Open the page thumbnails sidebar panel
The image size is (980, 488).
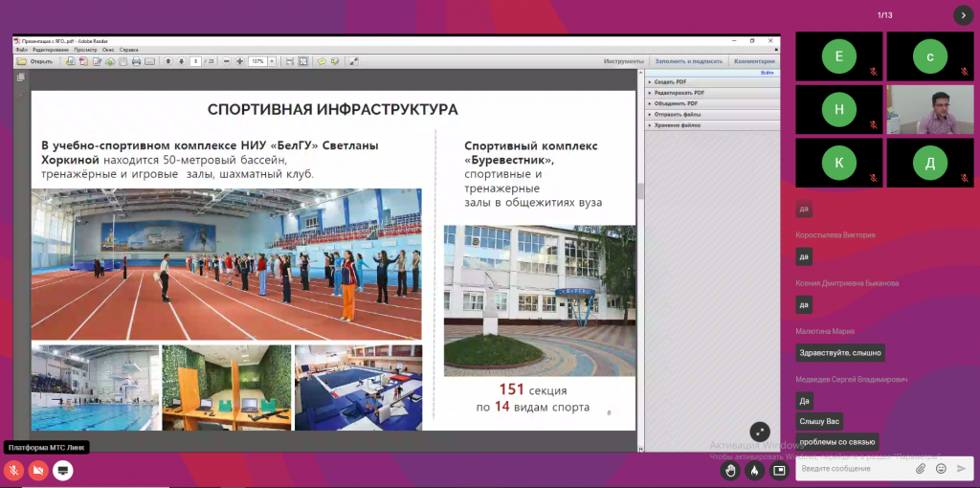[21, 78]
